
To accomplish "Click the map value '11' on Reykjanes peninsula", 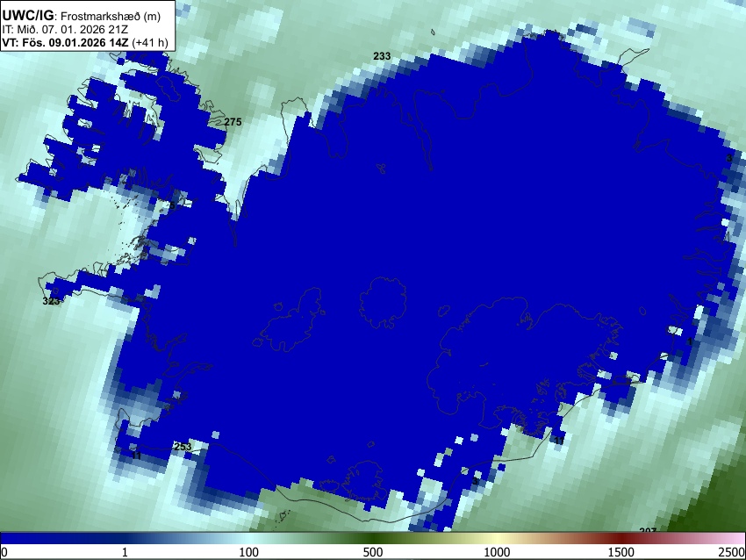I will [x=137, y=456].
